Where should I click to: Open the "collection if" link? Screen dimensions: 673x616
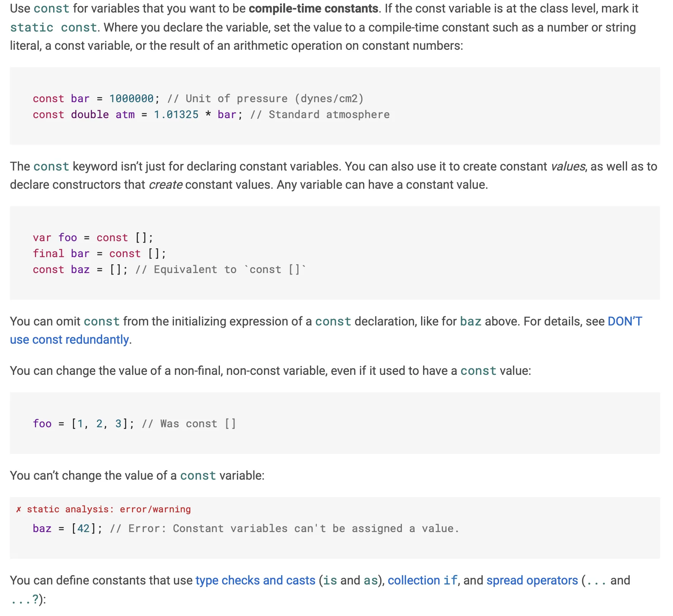(x=422, y=580)
